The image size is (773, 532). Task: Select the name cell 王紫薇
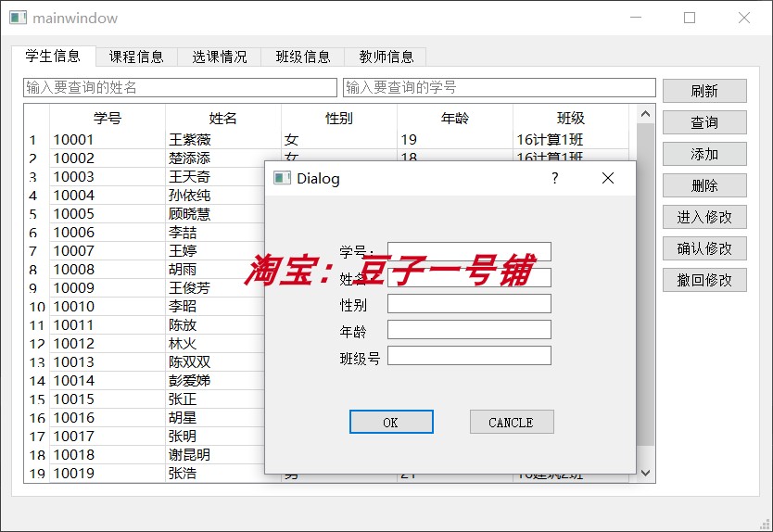point(223,140)
